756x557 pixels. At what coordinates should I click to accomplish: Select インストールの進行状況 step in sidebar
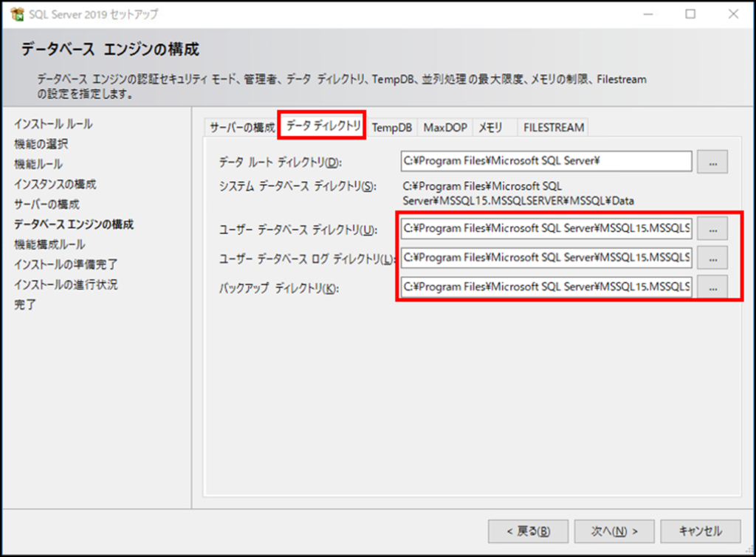click(x=66, y=284)
